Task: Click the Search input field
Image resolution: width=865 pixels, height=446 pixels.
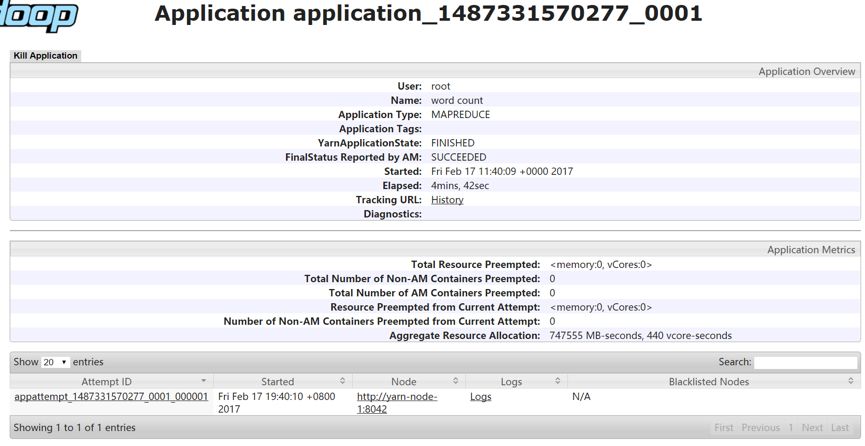Action: (x=805, y=362)
